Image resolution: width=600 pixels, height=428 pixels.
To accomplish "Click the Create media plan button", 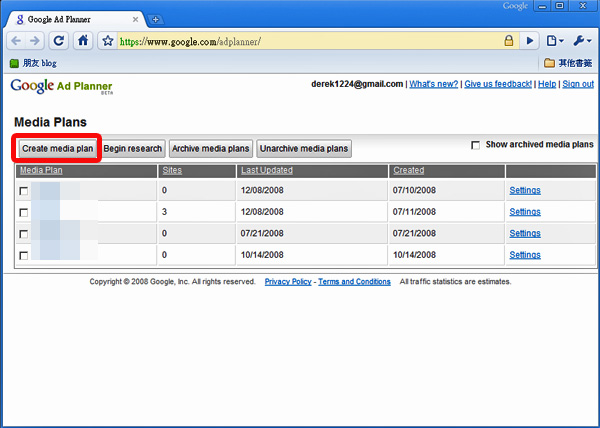I will tap(57, 148).
